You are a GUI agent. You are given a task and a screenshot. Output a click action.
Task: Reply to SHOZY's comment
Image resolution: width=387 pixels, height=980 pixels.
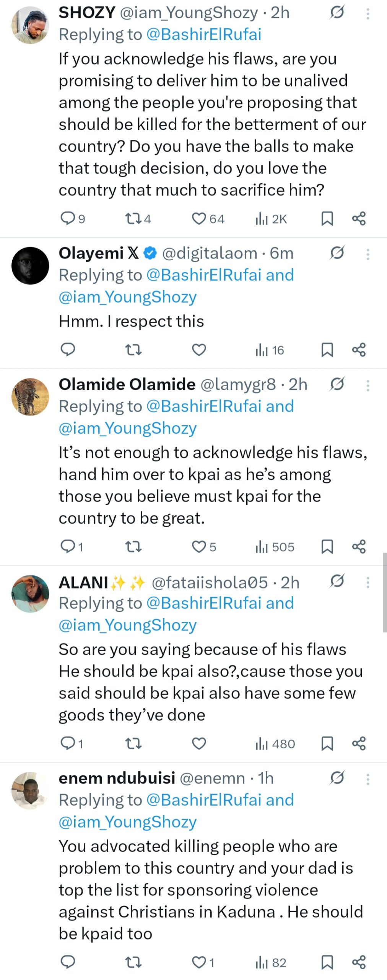[x=69, y=219]
